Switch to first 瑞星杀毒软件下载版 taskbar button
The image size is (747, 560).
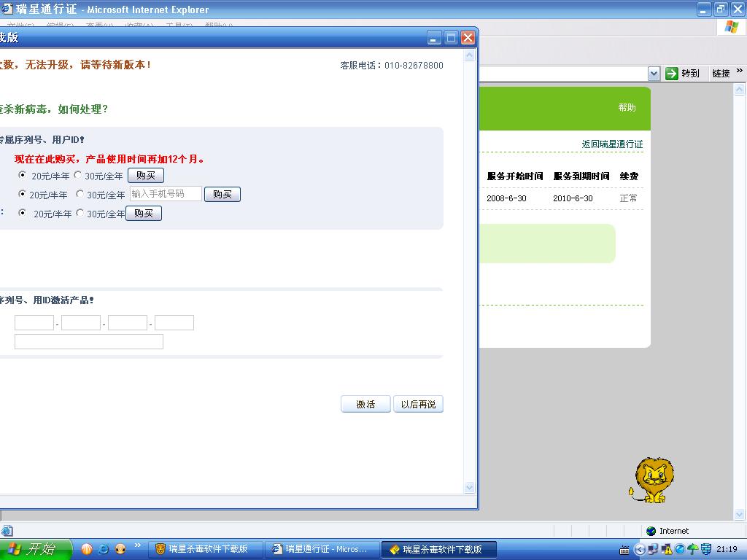(x=206, y=549)
